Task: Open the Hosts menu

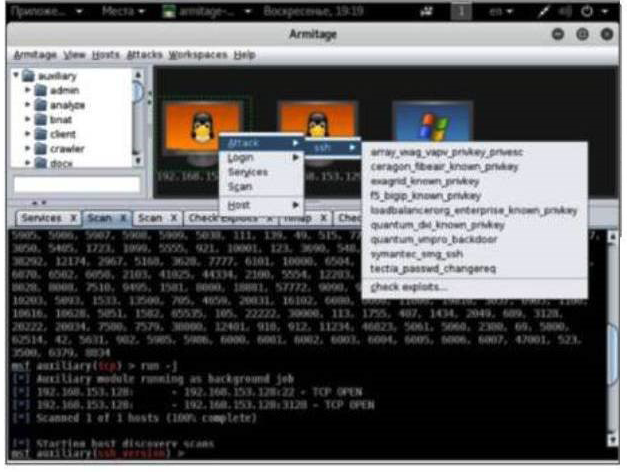Action: pyautogui.click(x=106, y=55)
